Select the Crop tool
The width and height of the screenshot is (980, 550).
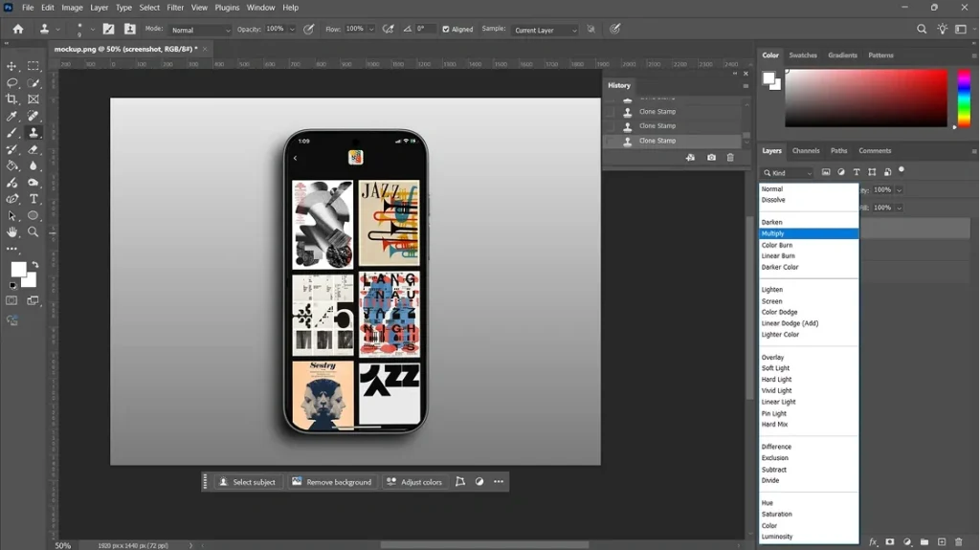click(11, 99)
